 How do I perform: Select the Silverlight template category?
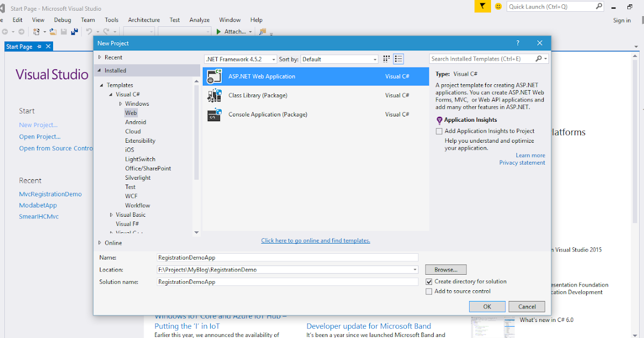(x=138, y=178)
